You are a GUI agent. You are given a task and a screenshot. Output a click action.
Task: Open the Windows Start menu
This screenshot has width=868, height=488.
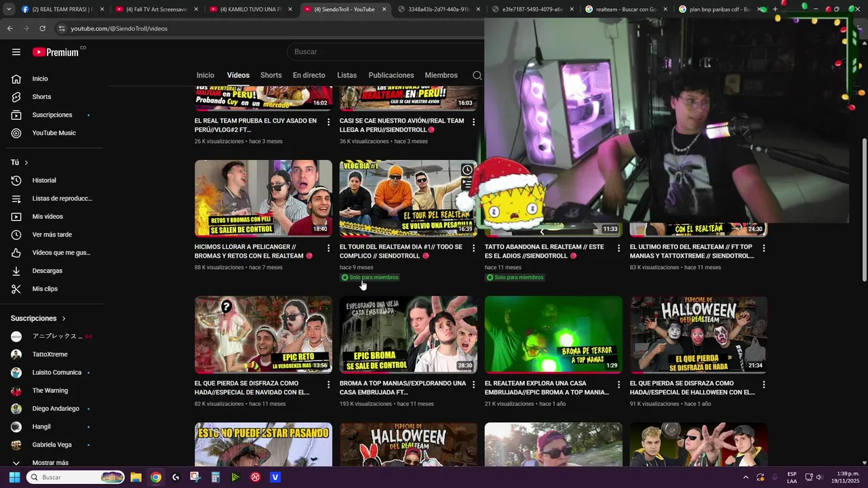pos(14,477)
